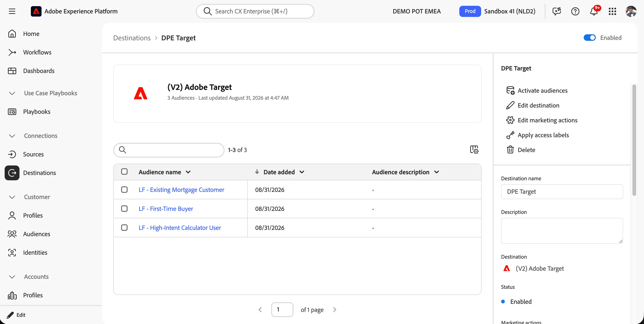The image size is (644, 324).
Task: Click the Activate audiences icon
Action: coord(510,90)
